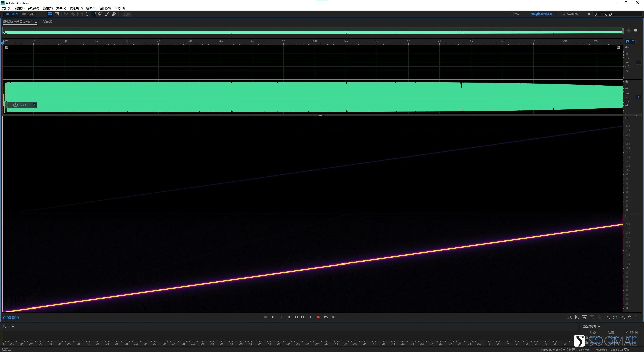
Task: Open the channel display options icon
Action: tap(636, 31)
